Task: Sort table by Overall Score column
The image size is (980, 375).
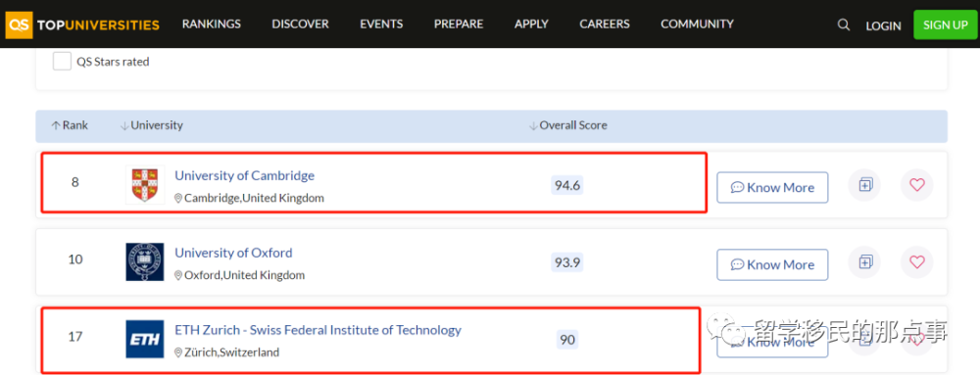Action: pyautogui.click(x=568, y=125)
